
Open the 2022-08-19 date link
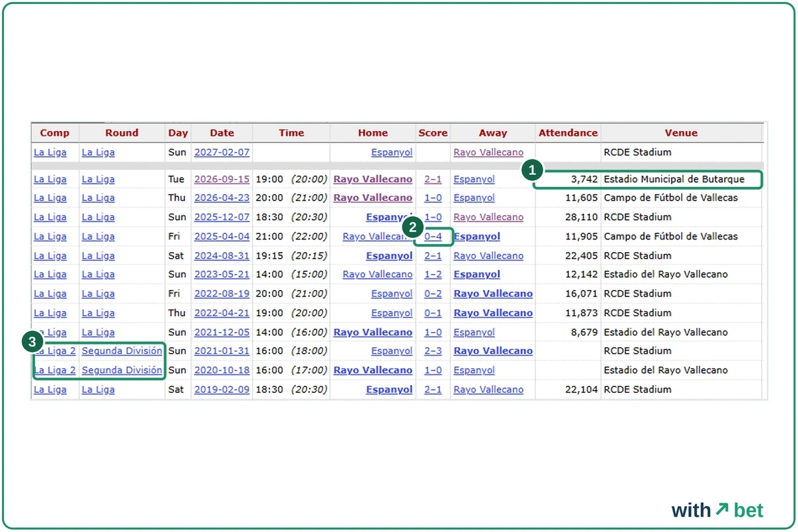[222, 293]
